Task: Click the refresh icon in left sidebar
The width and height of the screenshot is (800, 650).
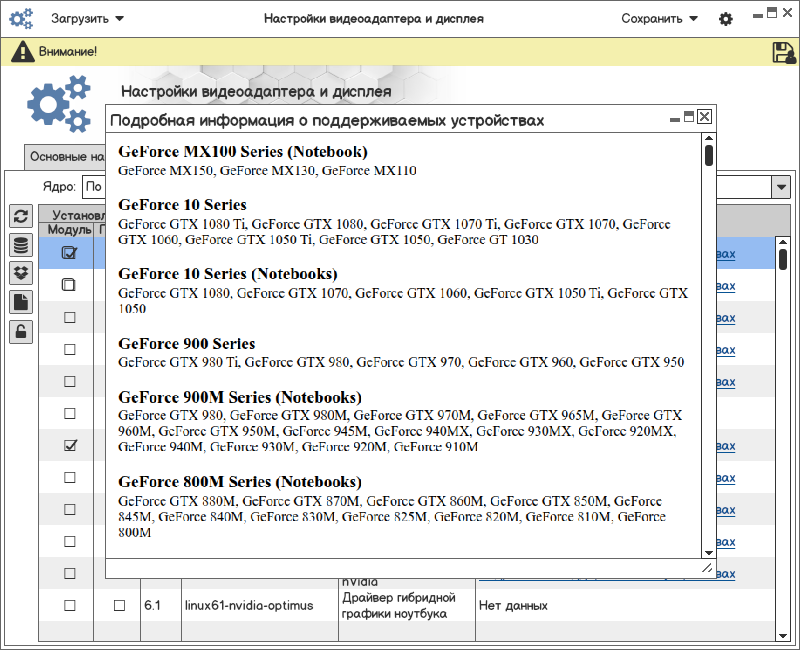Action: tap(21, 216)
